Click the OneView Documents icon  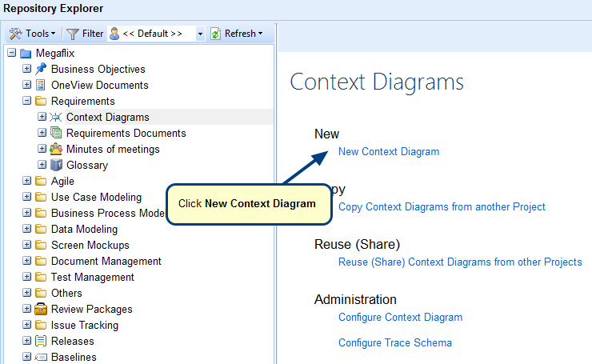point(41,85)
